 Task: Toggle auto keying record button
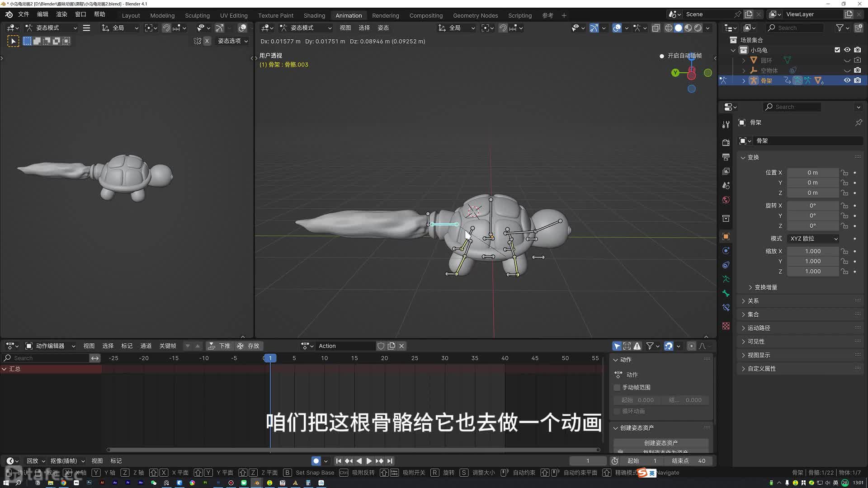[x=316, y=461]
